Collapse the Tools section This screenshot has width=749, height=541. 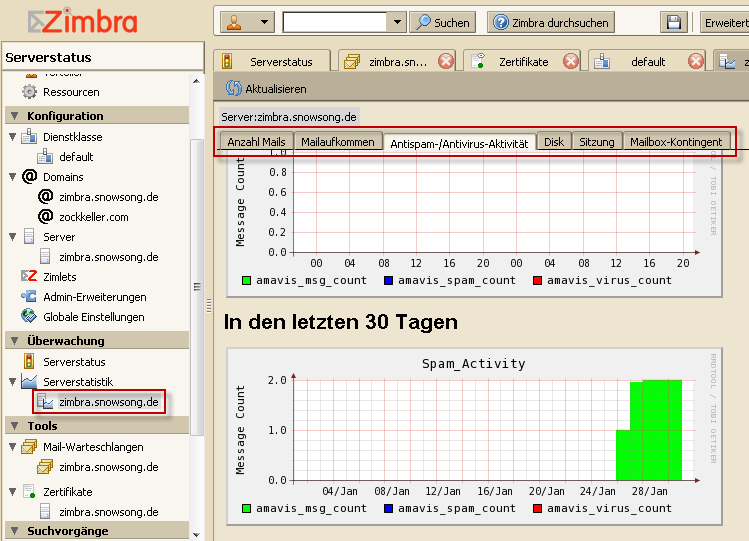click(x=14, y=425)
